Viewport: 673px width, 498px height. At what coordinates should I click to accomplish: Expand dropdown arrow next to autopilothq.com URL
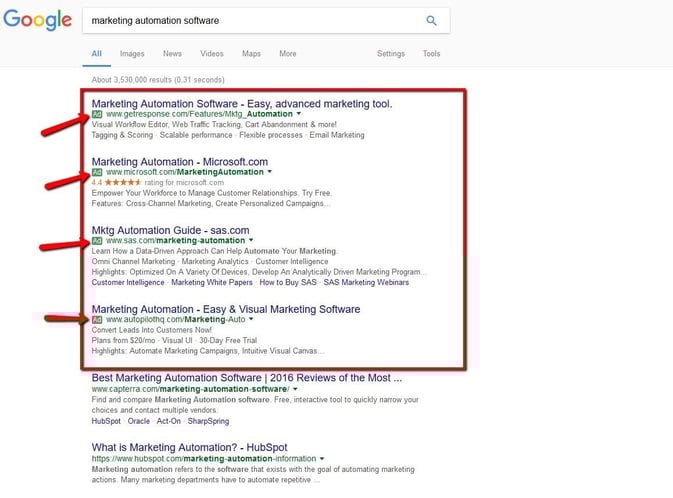(251, 319)
